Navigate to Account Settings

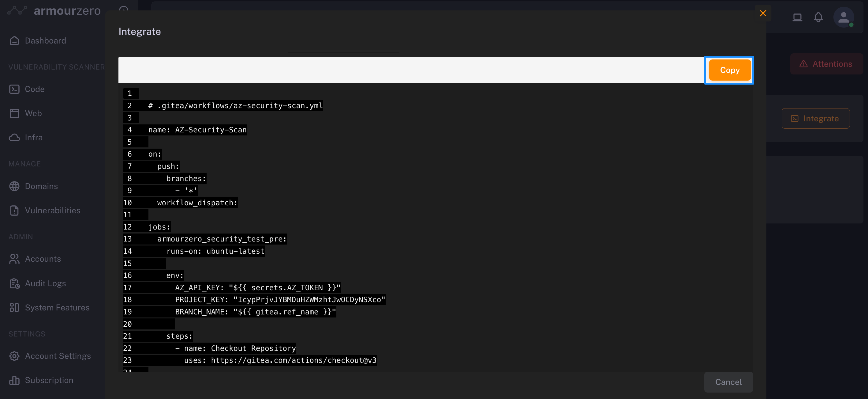click(58, 356)
